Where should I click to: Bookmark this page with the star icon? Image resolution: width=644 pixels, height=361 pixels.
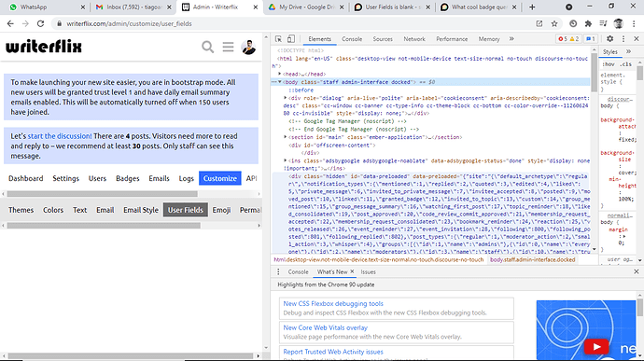pyautogui.click(x=554, y=24)
